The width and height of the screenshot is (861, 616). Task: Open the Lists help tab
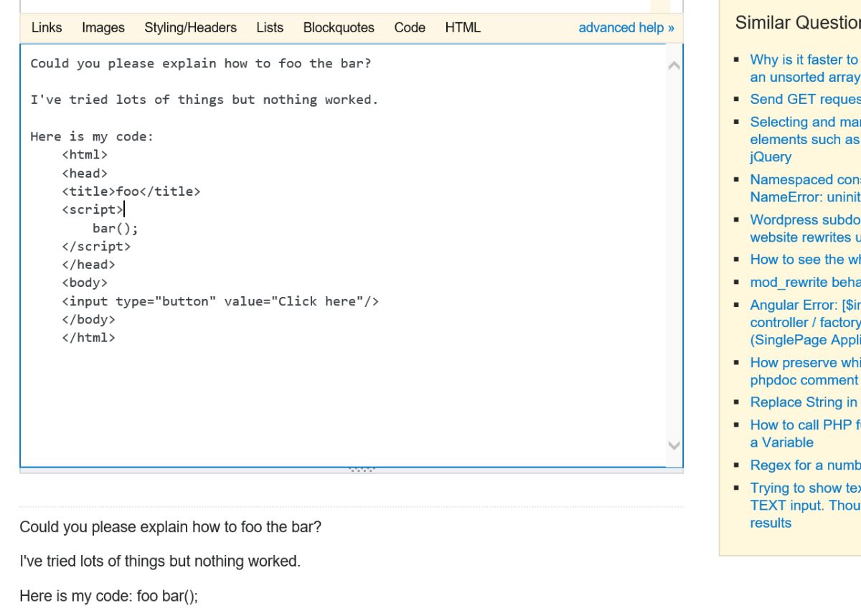(x=270, y=28)
